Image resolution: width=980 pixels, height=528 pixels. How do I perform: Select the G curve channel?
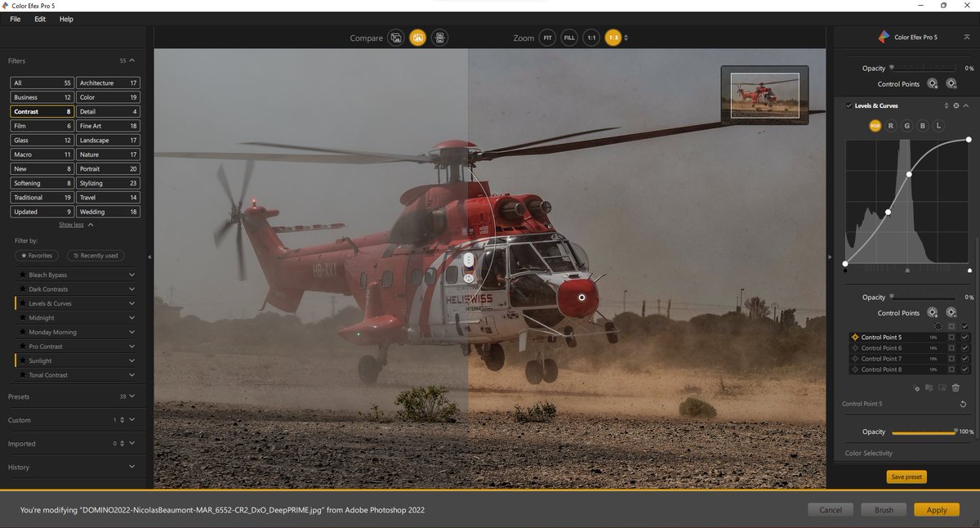(x=906, y=126)
